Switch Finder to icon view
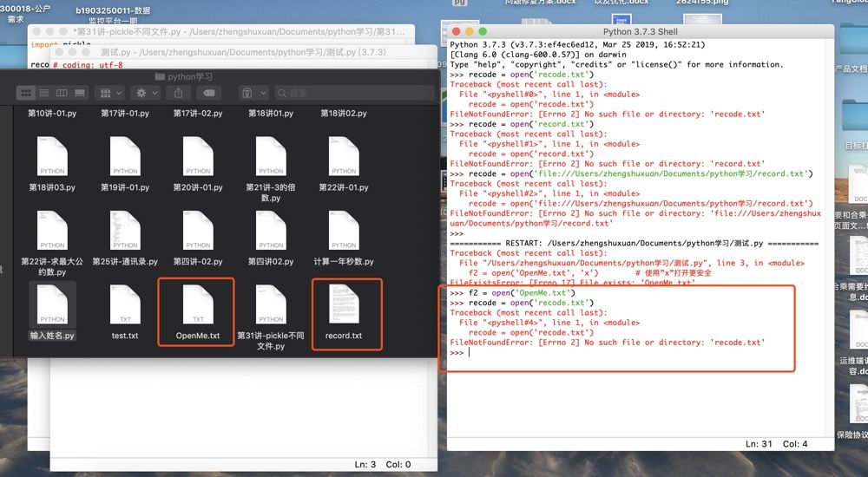This screenshot has height=477, width=868. [26, 93]
